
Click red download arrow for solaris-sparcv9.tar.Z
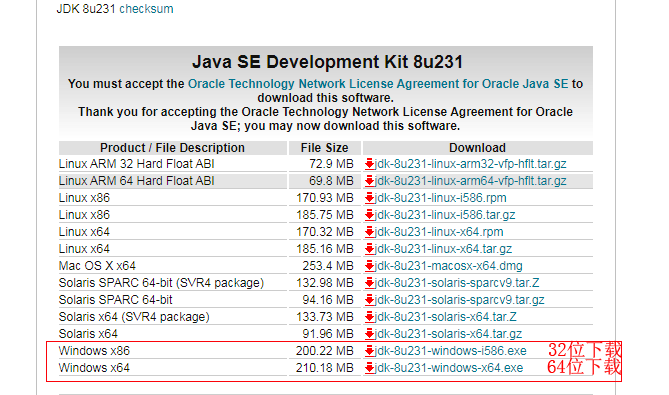(x=369, y=283)
